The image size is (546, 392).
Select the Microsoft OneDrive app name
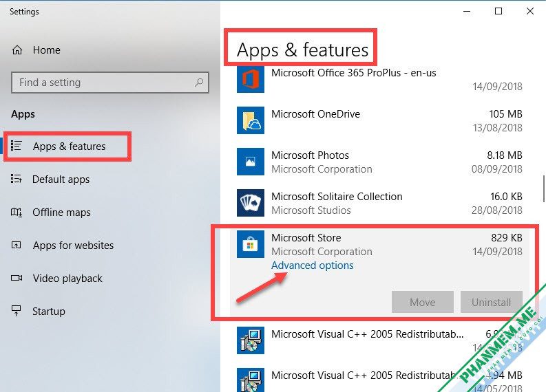pyautogui.click(x=315, y=114)
